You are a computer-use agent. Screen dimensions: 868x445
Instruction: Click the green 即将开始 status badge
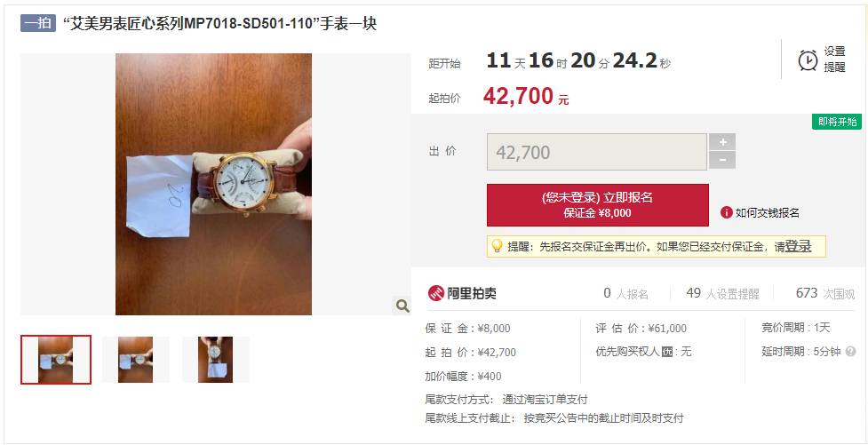point(837,122)
